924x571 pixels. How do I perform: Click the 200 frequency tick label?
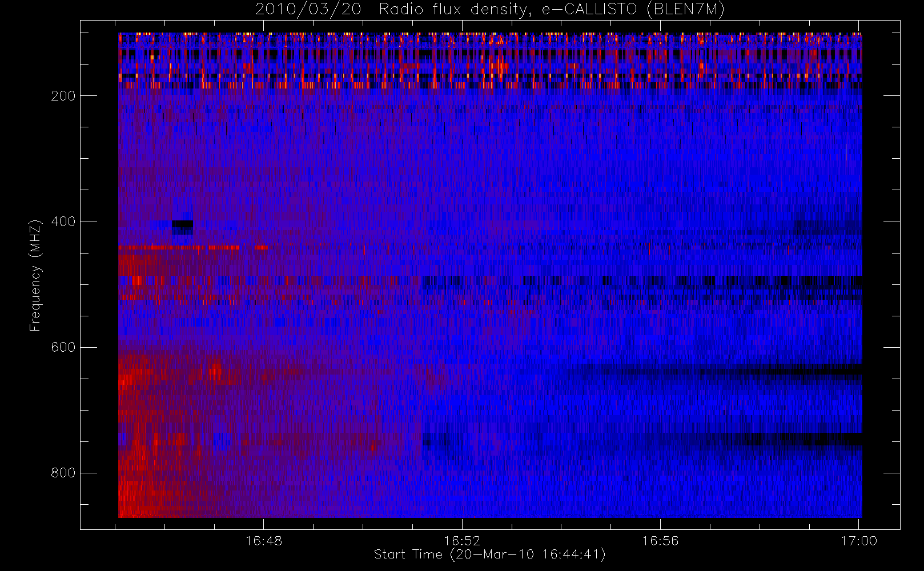coord(63,96)
